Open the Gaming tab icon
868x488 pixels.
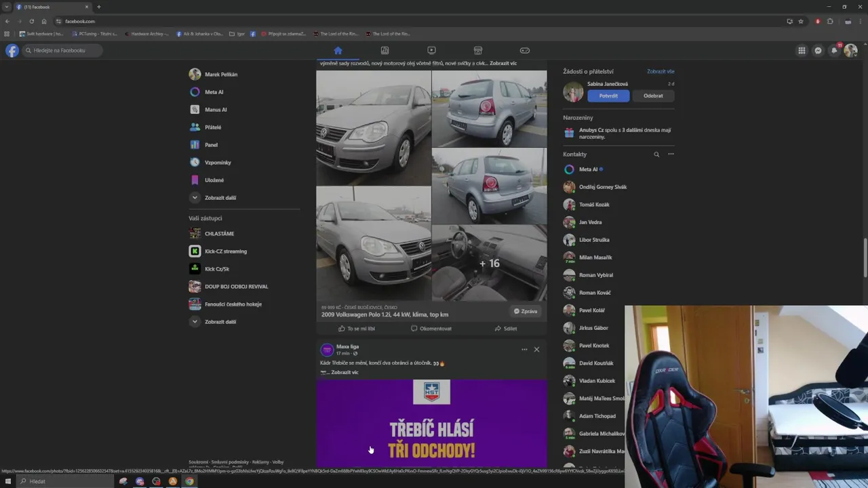pos(525,50)
